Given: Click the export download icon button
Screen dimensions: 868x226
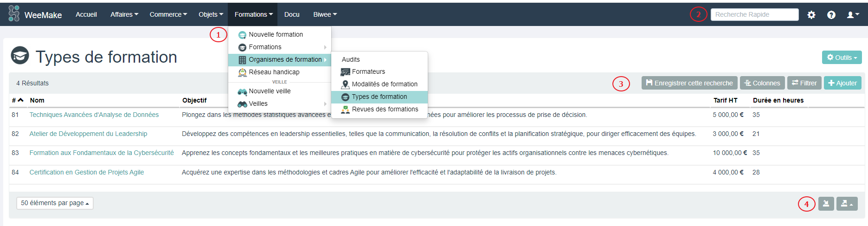Looking at the screenshot, I should click(826, 204).
